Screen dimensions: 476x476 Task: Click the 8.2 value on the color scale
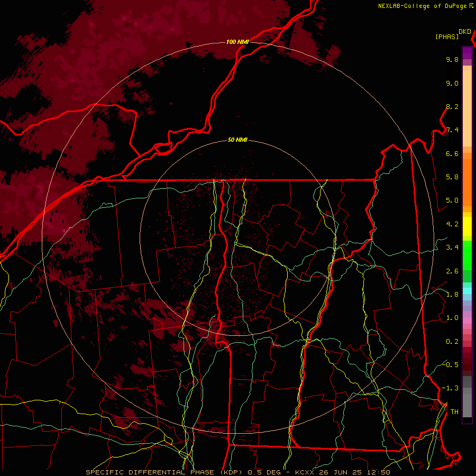452,106
